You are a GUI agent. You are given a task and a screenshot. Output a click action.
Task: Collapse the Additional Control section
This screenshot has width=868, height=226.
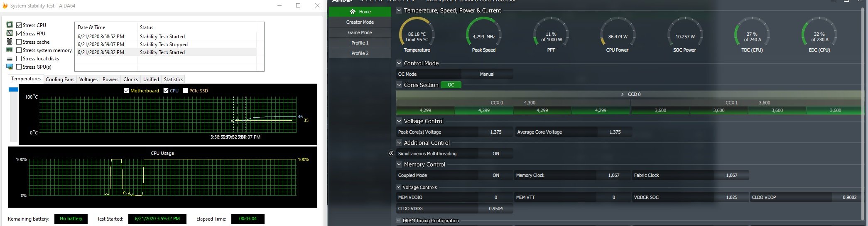[399, 143]
